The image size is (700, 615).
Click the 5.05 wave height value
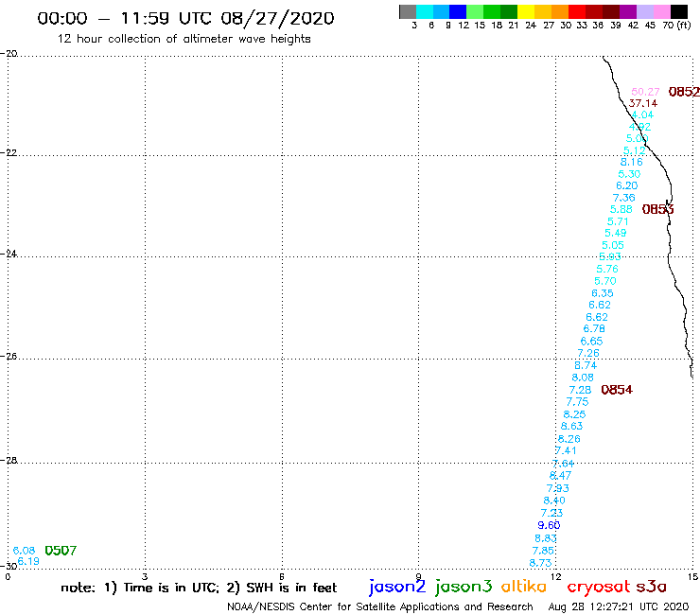tap(613, 245)
